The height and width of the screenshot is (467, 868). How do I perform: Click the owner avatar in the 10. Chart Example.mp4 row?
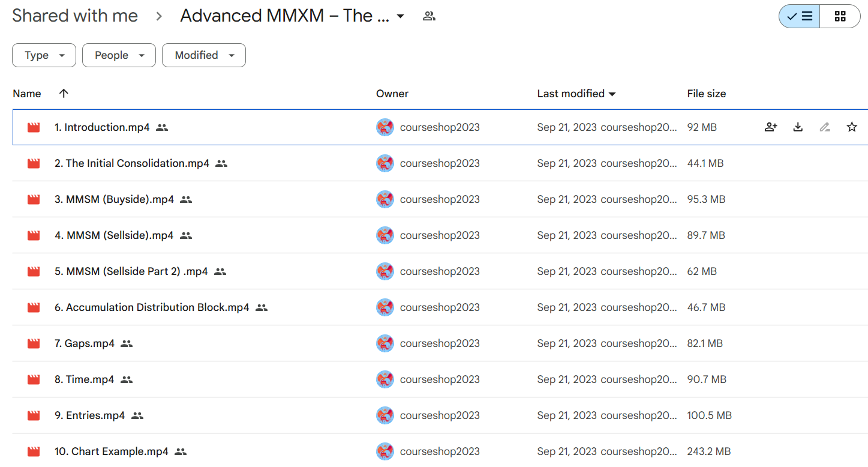tap(385, 451)
